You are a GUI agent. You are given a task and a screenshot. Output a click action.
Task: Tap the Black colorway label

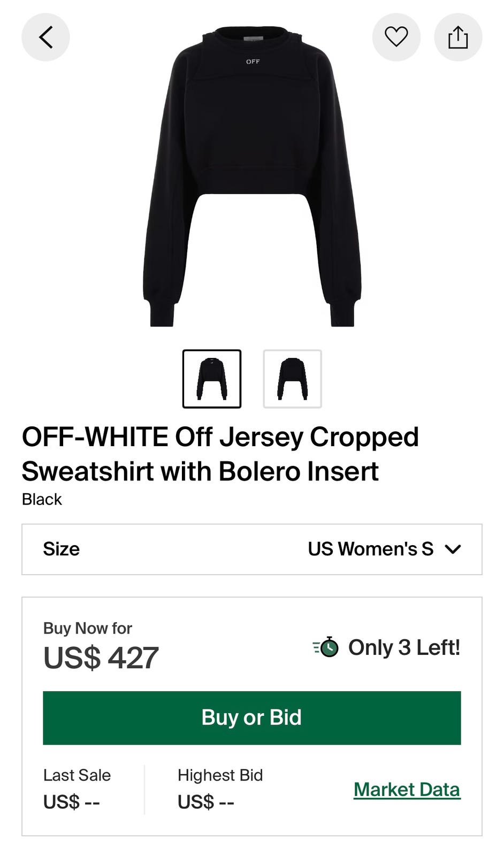pyautogui.click(x=42, y=499)
